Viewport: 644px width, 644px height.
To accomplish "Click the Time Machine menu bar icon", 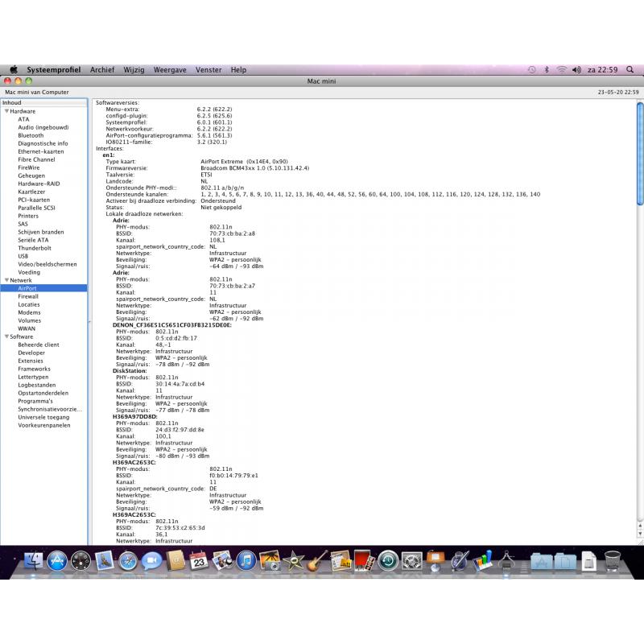I will click(532, 70).
